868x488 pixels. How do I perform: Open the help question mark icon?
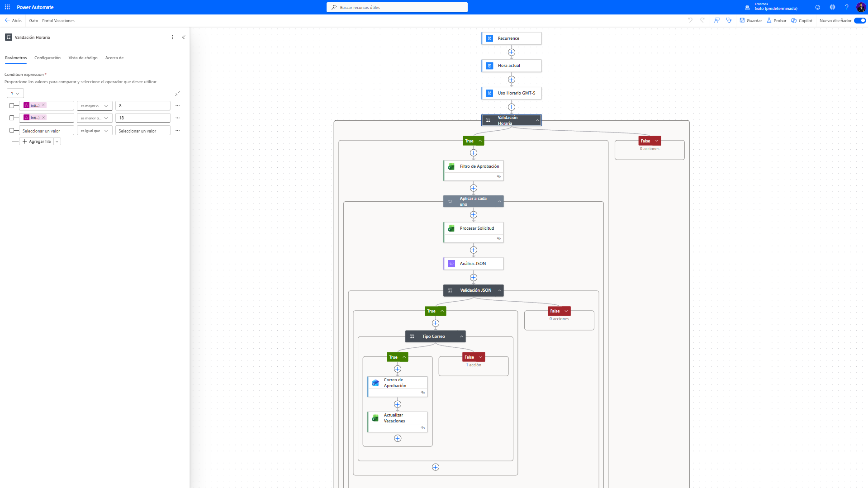pos(847,7)
